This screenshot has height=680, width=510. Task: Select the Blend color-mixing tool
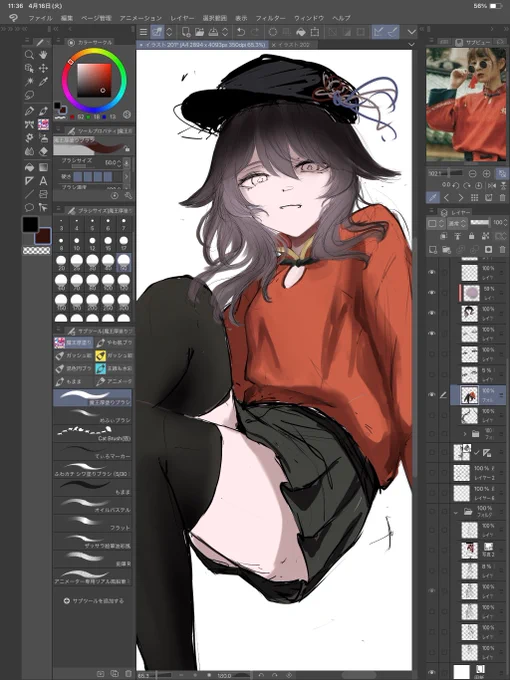pyautogui.click(x=29, y=151)
